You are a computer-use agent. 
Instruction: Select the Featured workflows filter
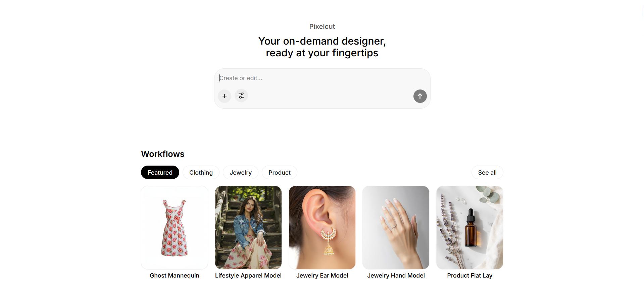pos(160,172)
